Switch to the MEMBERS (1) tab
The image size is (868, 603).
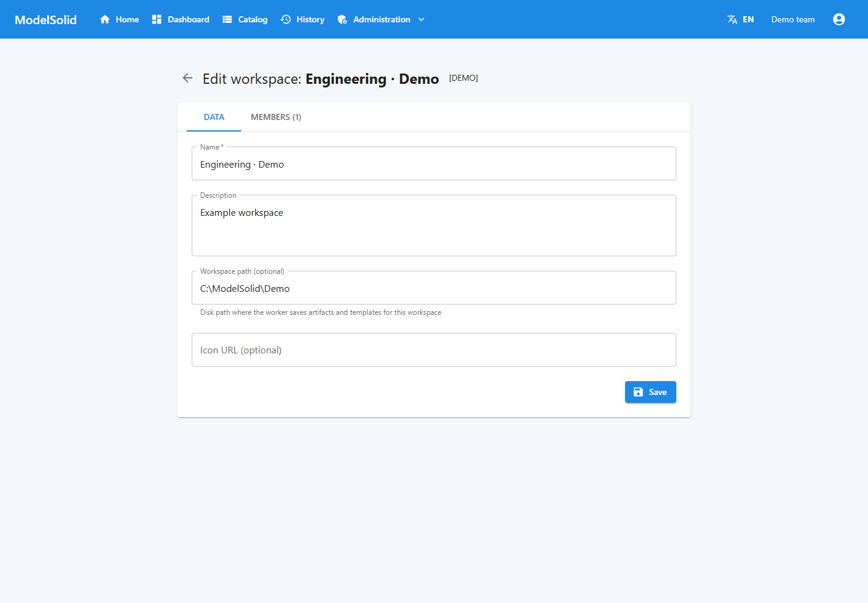276,117
